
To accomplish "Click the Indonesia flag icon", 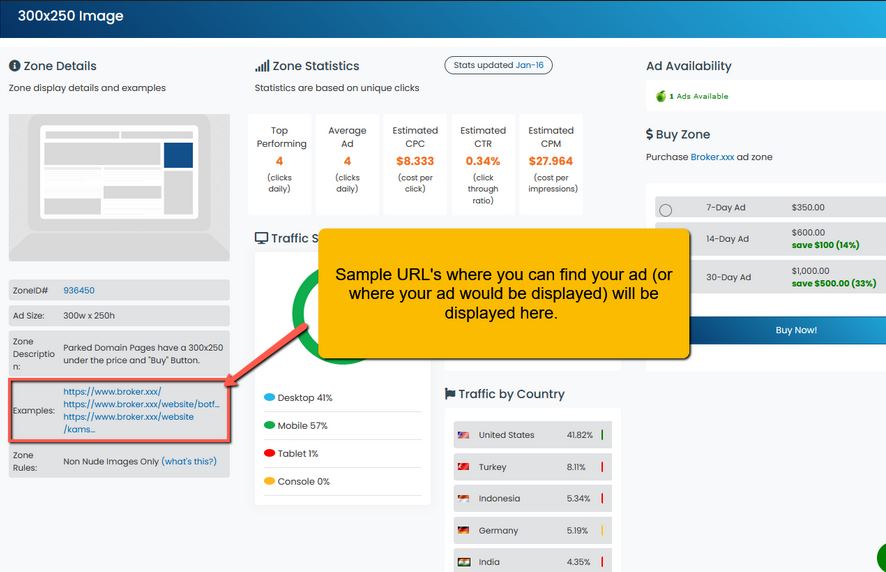I will (x=463, y=498).
